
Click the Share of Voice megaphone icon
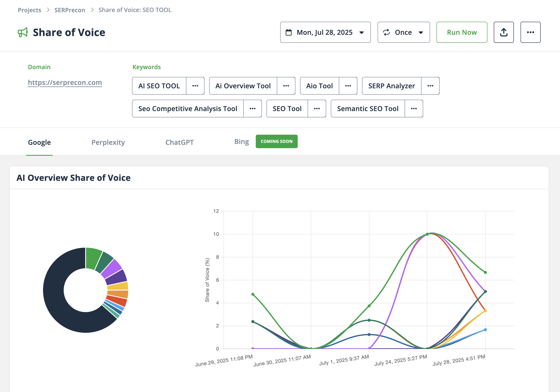point(23,32)
